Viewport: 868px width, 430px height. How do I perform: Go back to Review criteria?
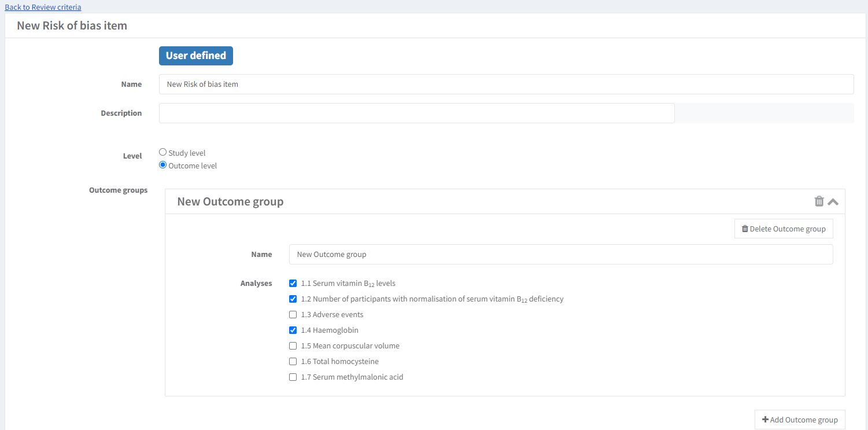[x=43, y=7]
